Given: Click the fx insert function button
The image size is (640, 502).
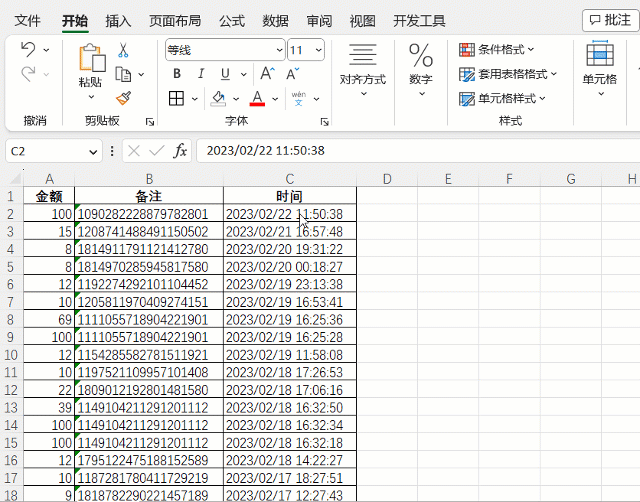Looking at the screenshot, I should tap(180, 151).
